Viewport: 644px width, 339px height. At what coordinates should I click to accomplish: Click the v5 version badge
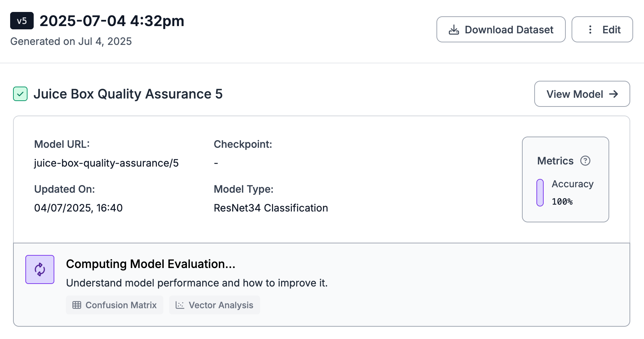click(22, 21)
